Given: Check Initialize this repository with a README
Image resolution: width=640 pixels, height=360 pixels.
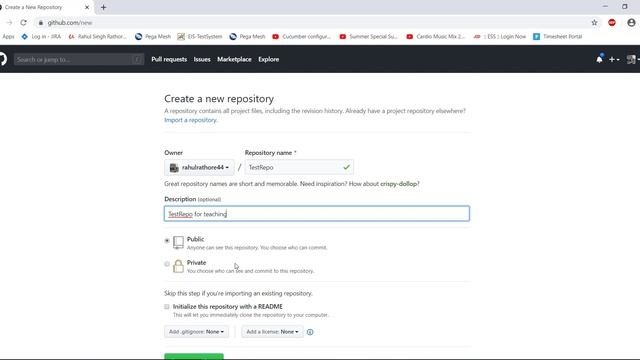Looking at the screenshot, I should pos(167,307).
